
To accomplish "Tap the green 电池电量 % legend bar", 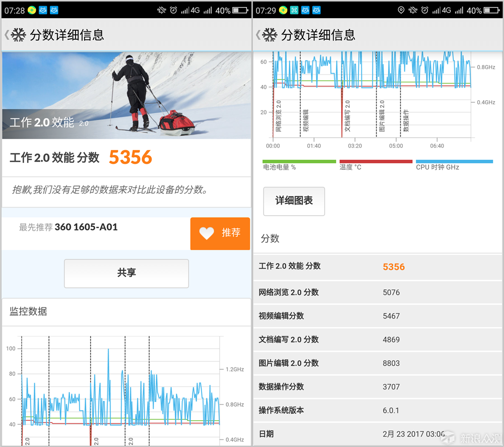I will pyautogui.click(x=299, y=161).
